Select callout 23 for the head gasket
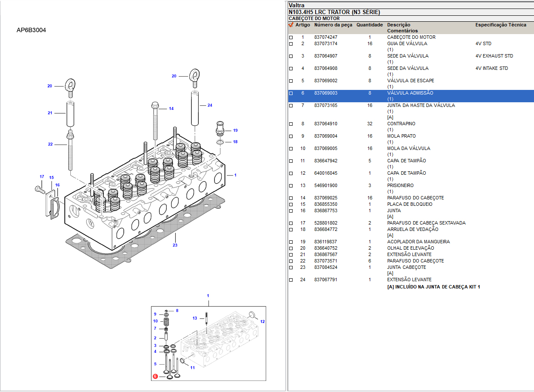534x392 pixels. point(175,245)
